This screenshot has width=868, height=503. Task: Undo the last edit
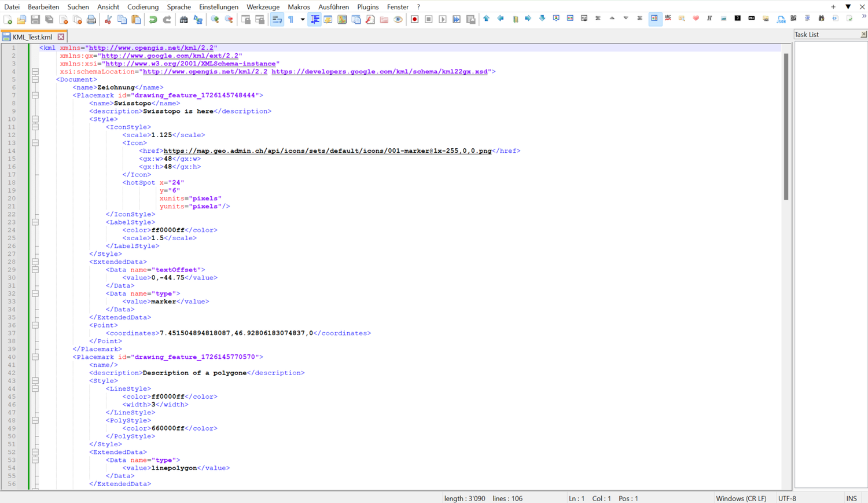pos(152,19)
